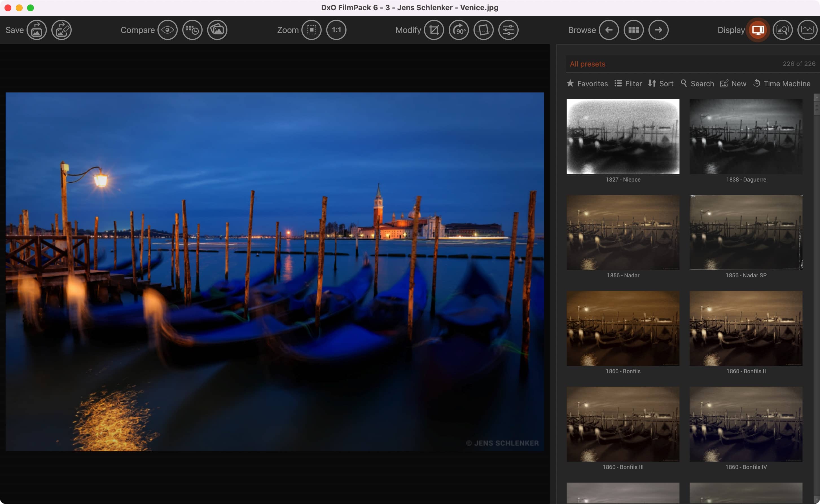The image size is (820, 504).
Task: Set zoom to 1:1
Action: [x=336, y=30]
